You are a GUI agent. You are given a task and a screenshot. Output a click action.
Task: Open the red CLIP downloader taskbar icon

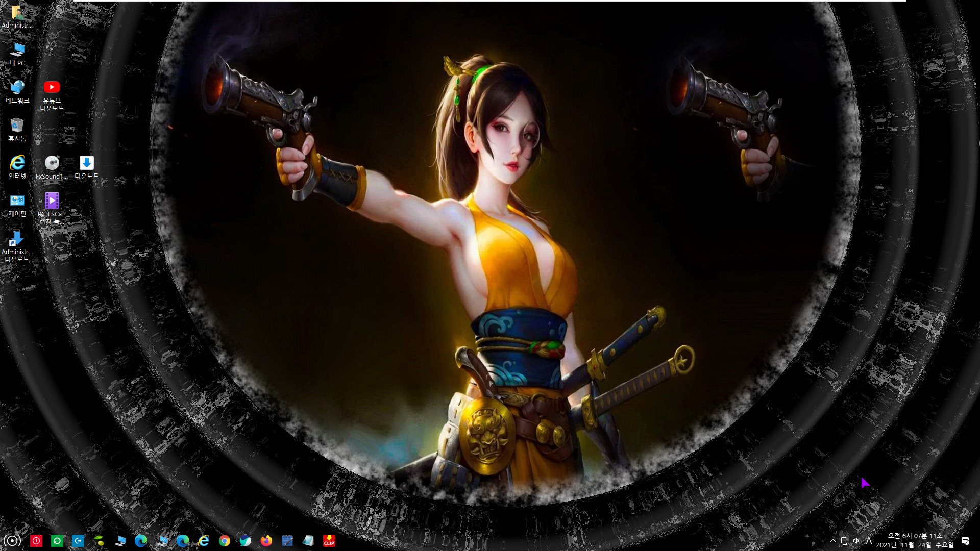[x=329, y=541]
